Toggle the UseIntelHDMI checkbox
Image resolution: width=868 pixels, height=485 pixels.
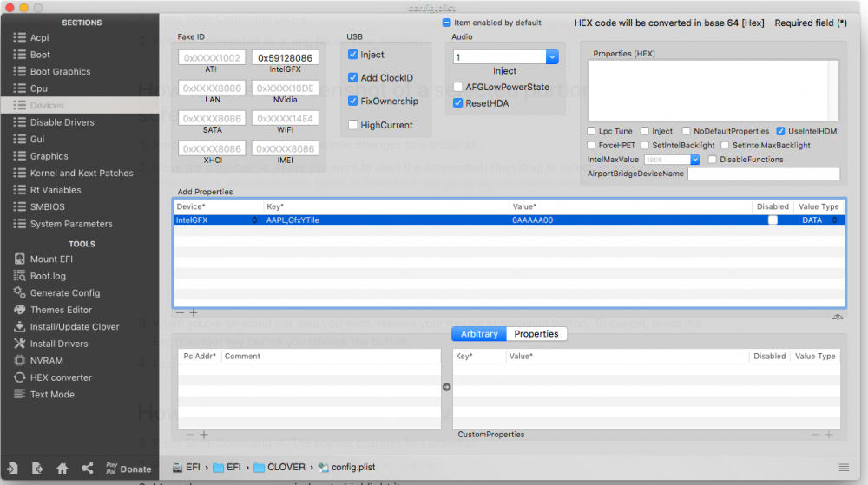[x=780, y=131]
